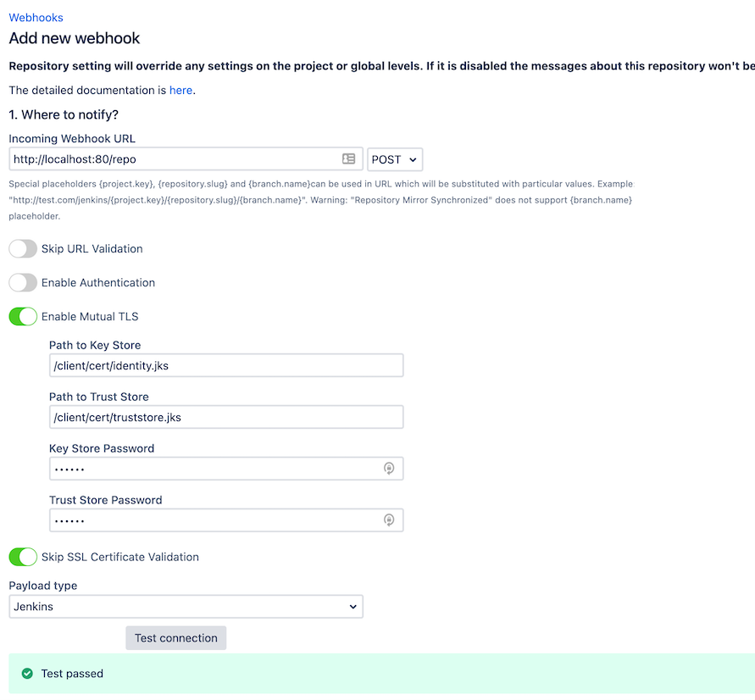Toggle Skip URL Validation switch
Image resolution: width=755 pixels, height=700 pixels.
click(23, 249)
